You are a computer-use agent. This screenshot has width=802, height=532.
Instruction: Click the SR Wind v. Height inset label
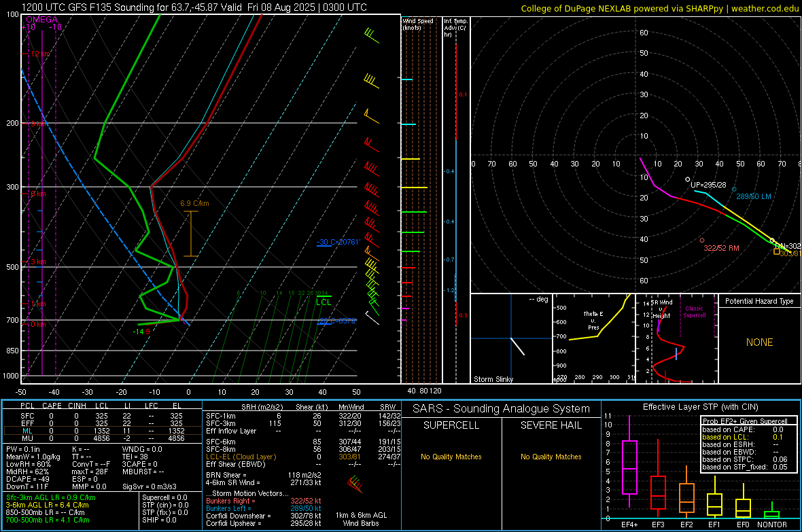click(662, 309)
